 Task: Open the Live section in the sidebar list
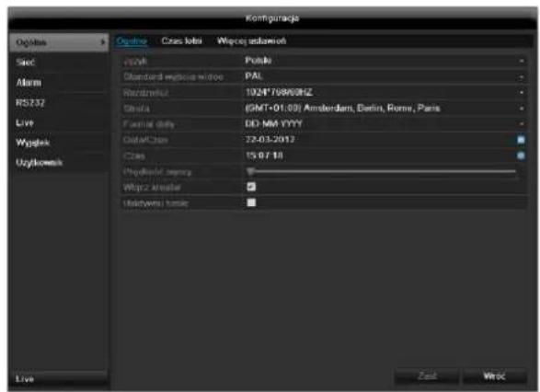(x=59, y=122)
